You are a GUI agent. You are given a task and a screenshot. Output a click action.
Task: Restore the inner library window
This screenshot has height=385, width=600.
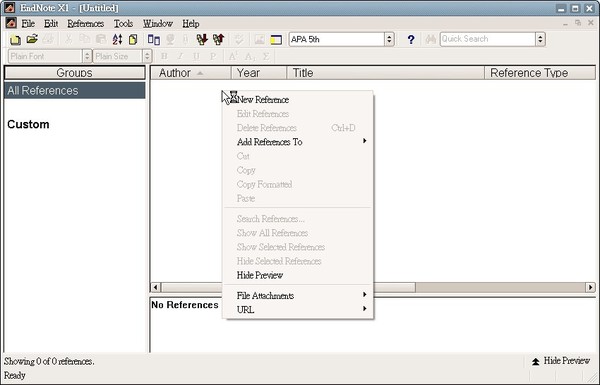578,23
